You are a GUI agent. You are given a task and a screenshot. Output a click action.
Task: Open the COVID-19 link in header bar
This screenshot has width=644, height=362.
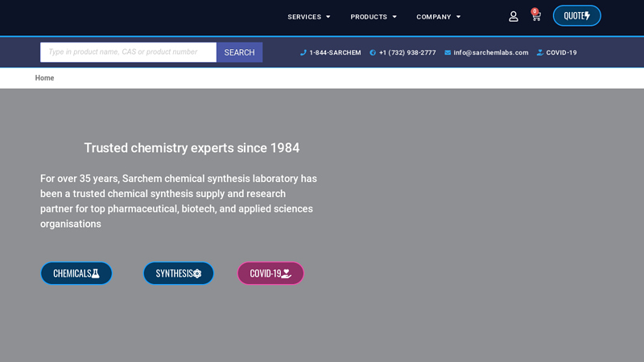pyautogui.click(x=561, y=52)
